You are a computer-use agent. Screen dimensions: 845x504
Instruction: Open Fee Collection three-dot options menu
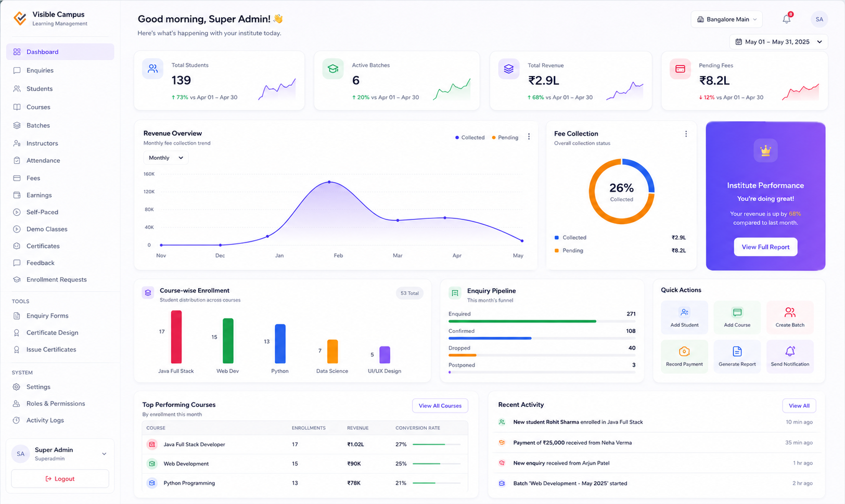pos(686,134)
